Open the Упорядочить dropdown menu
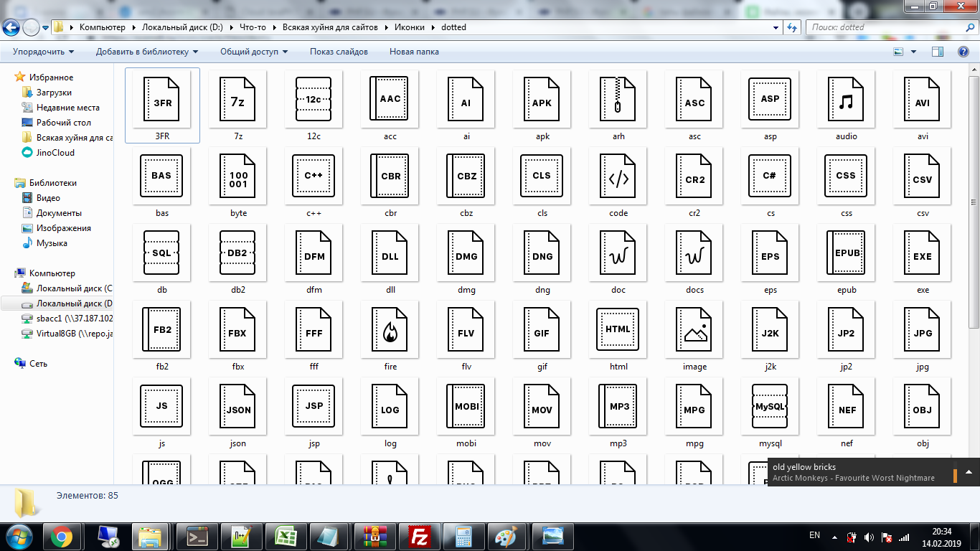 coord(43,52)
